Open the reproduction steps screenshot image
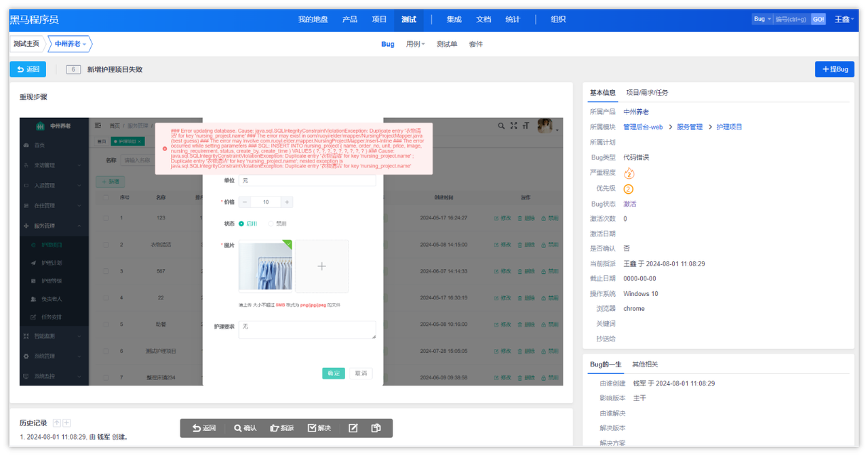 pyautogui.click(x=291, y=251)
